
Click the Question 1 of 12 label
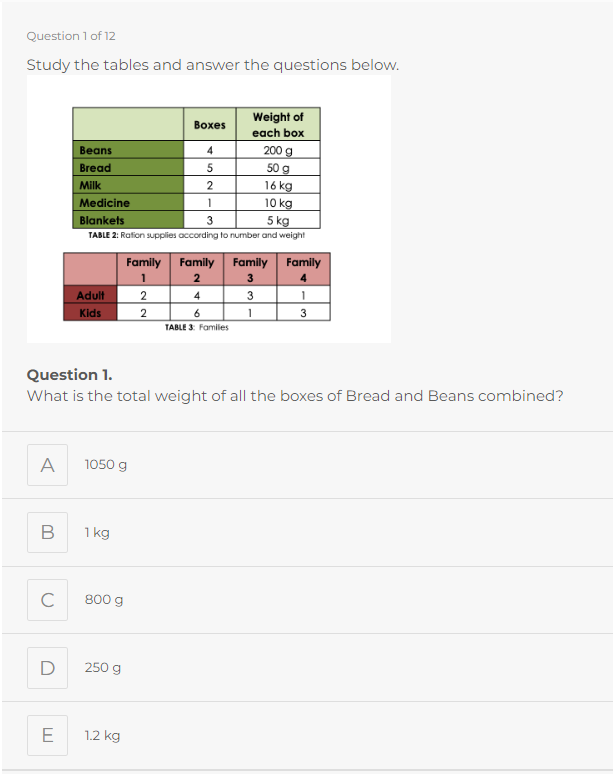(x=71, y=36)
